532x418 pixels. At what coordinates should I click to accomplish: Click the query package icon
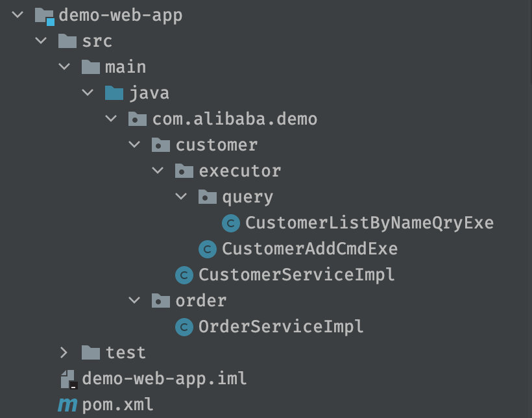tap(208, 197)
